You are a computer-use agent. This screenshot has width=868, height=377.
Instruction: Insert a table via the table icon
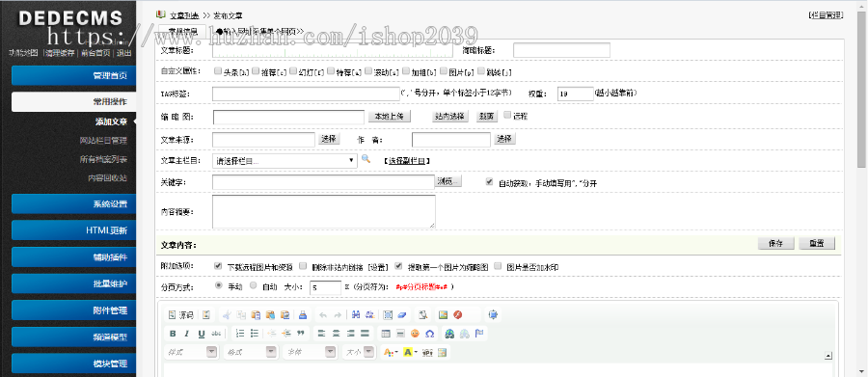(385, 334)
